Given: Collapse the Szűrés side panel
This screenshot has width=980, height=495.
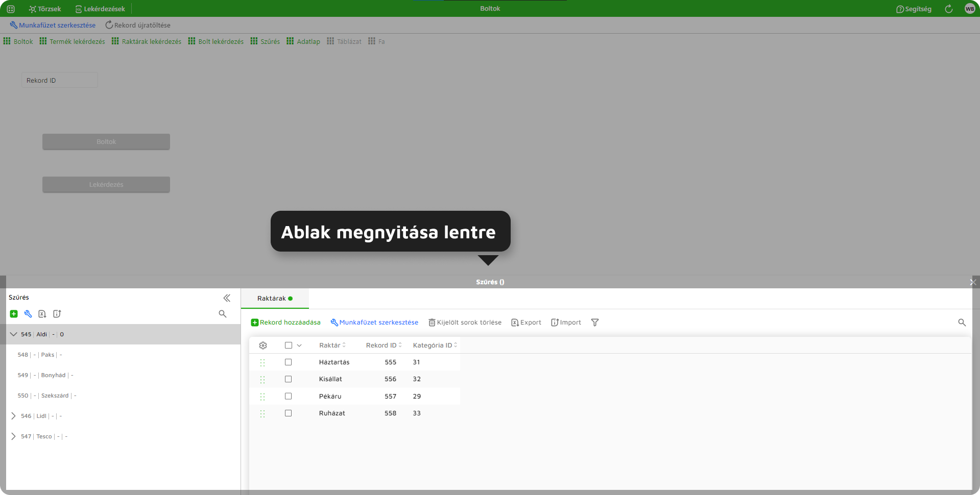Looking at the screenshot, I should (x=227, y=298).
